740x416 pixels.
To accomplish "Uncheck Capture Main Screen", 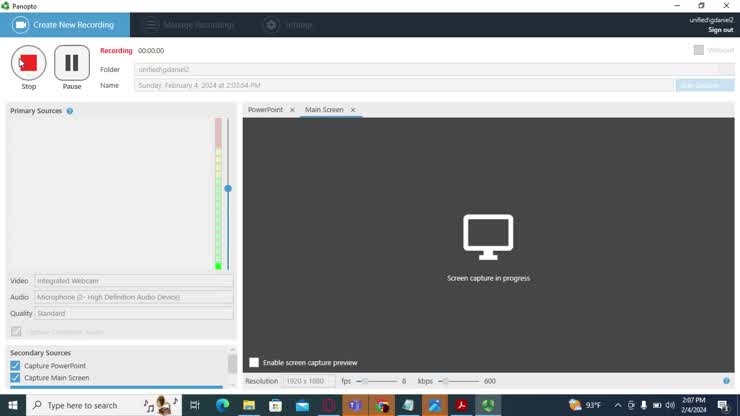I will [15, 378].
